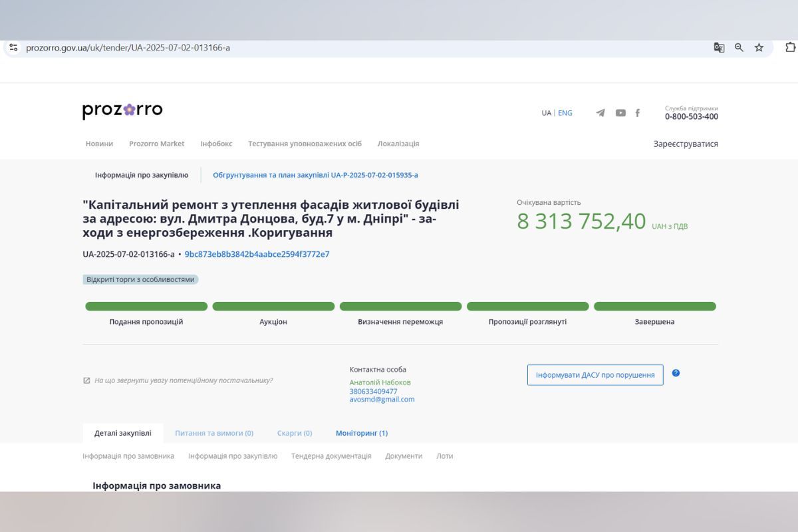Open the Скарги (0) tab

coord(294,433)
